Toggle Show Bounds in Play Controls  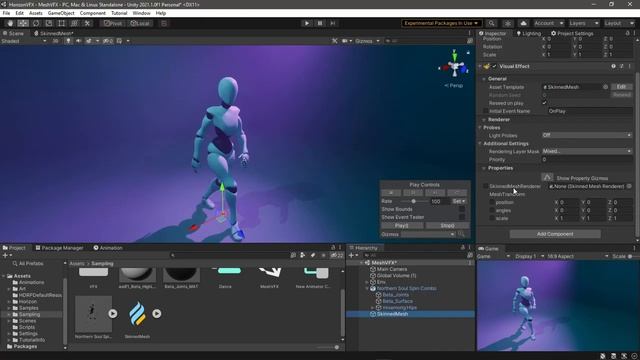tap(462, 209)
